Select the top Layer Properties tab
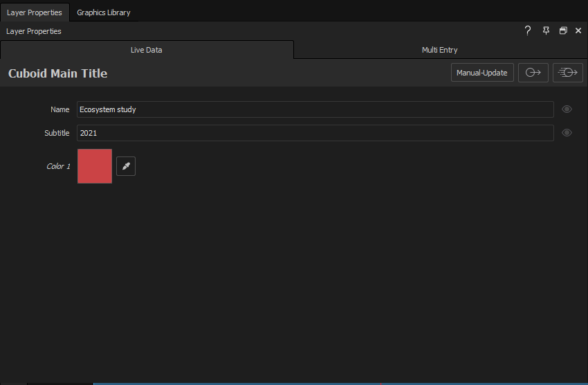 coord(34,12)
